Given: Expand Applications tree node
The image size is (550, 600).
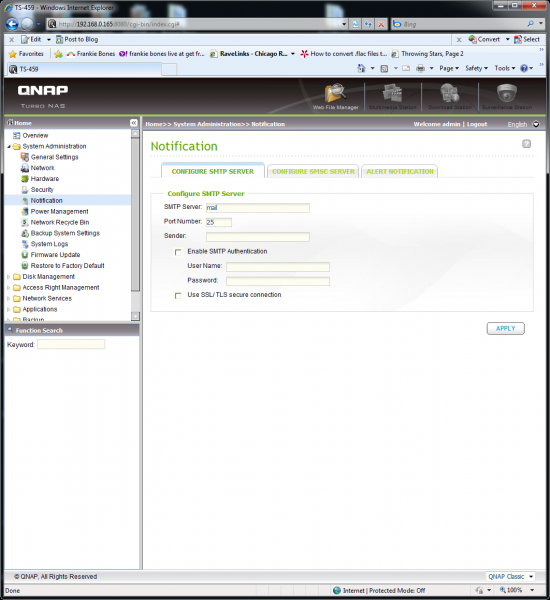Looking at the screenshot, I should (x=9, y=309).
